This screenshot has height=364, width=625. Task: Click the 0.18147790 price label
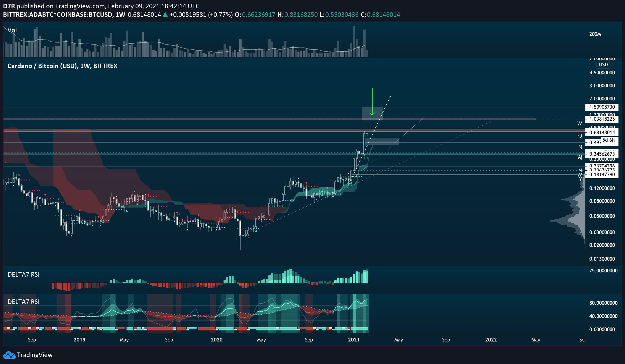point(602,174)
